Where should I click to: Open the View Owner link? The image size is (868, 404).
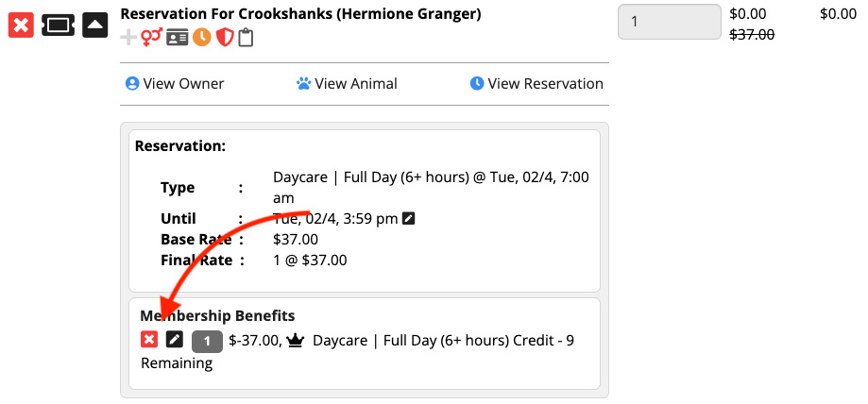[175, 84]
